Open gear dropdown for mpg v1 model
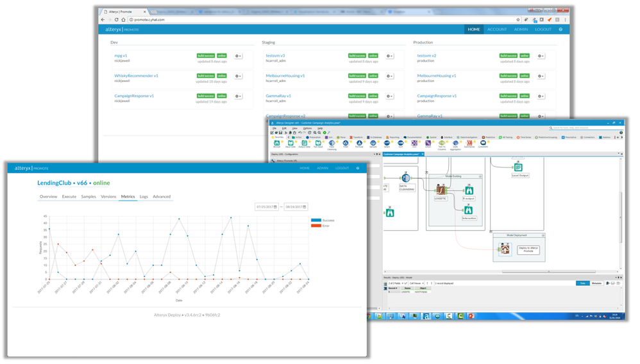The width and height of the screenshot is (640, 364). (x=238, y=56)
